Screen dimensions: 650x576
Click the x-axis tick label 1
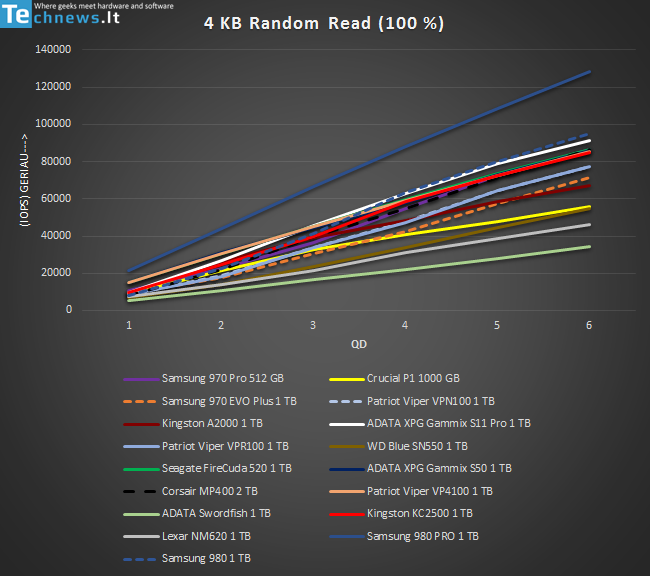[x=129, y=325]
